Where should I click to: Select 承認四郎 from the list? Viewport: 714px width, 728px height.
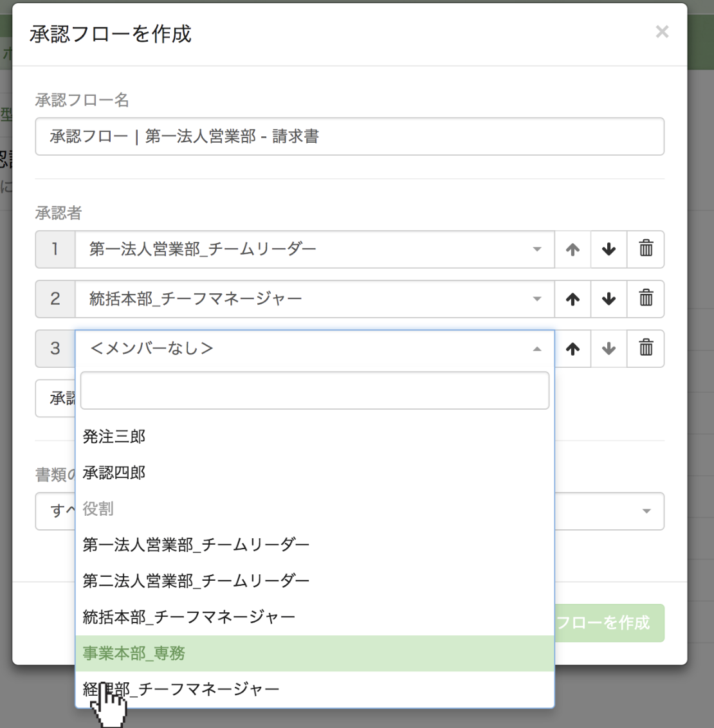point(315,473)
